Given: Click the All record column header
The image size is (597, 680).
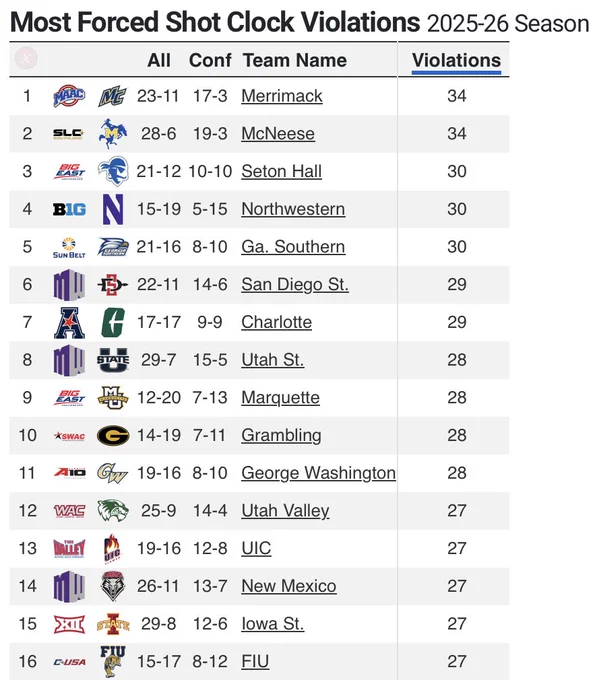Looking at the screenshot, I should point(159,60).
